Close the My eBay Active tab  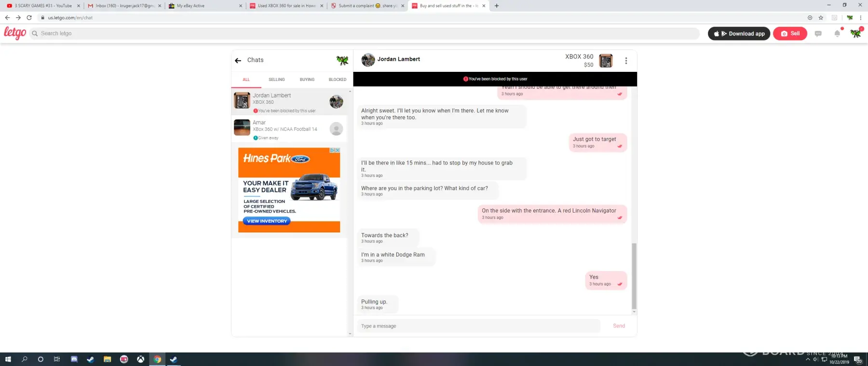241,6
